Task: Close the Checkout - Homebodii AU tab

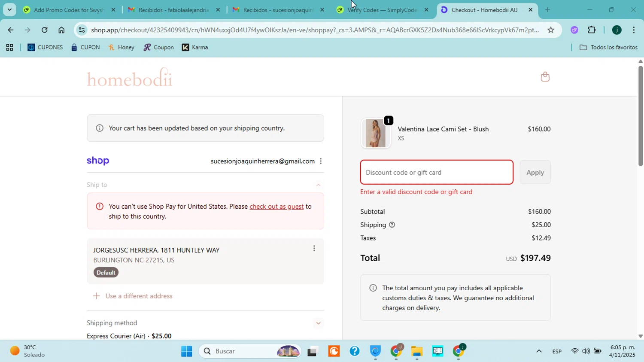Action: [x=531, y=9]
